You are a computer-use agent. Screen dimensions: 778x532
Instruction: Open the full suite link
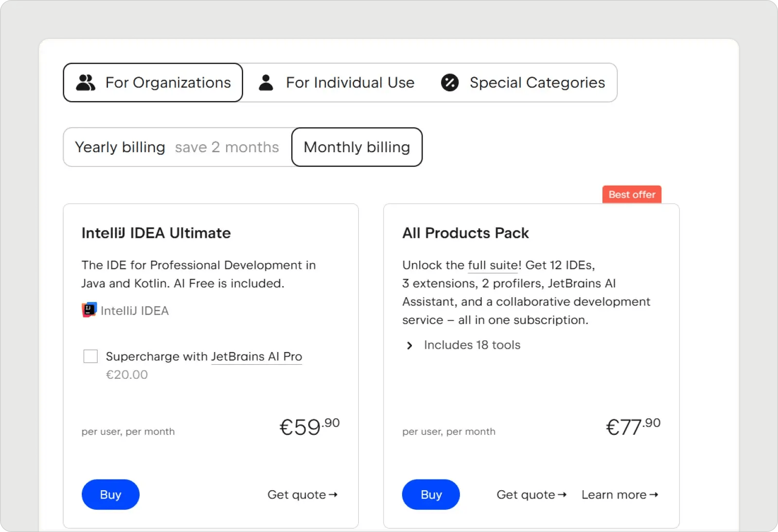493,265
